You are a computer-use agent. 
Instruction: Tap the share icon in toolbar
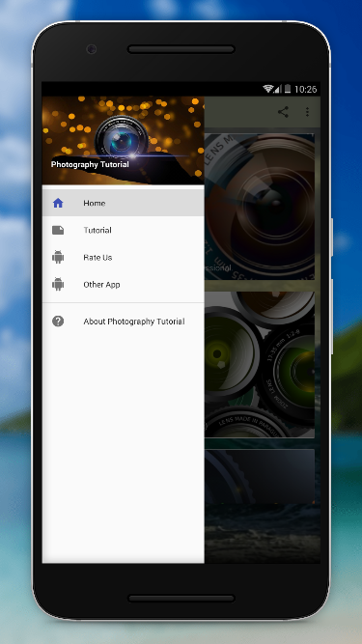pyautogui.click(x=283, y=112)
